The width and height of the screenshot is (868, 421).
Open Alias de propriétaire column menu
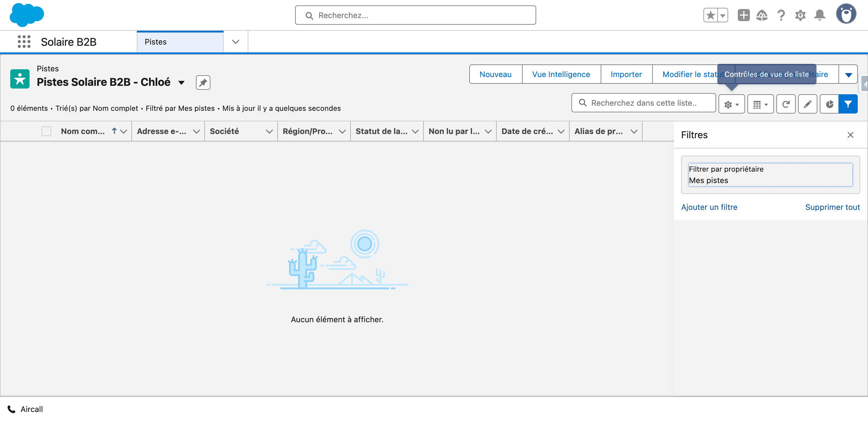[634, 131]
